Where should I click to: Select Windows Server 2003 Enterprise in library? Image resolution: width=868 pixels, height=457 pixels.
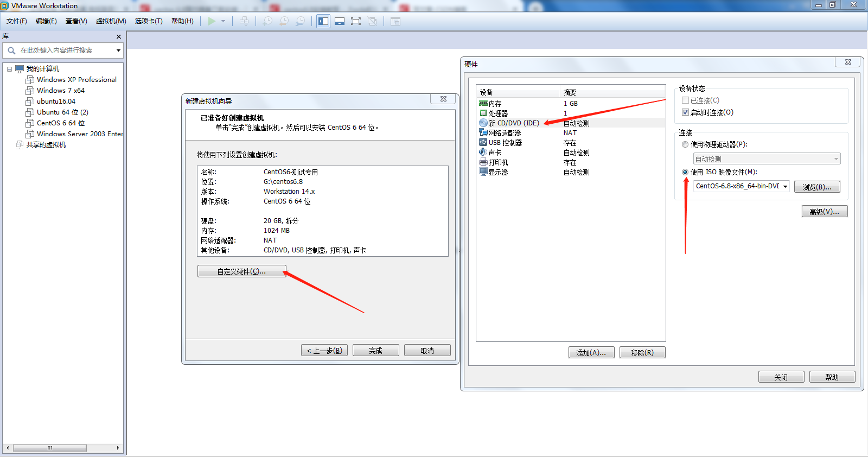[79, 134]
